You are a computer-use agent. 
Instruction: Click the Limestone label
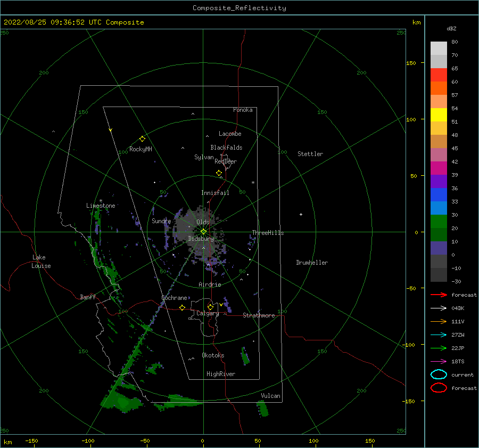(101, 206)
